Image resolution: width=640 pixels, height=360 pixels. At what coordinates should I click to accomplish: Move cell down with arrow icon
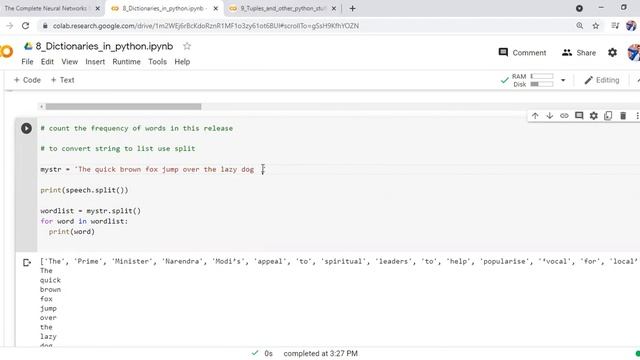click(x=550, y=116)
